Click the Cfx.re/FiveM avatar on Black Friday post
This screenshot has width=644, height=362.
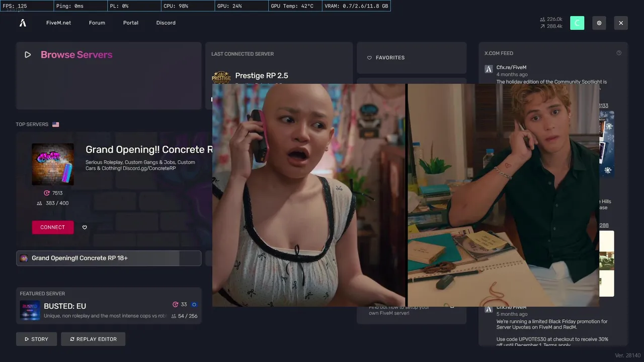488,309
